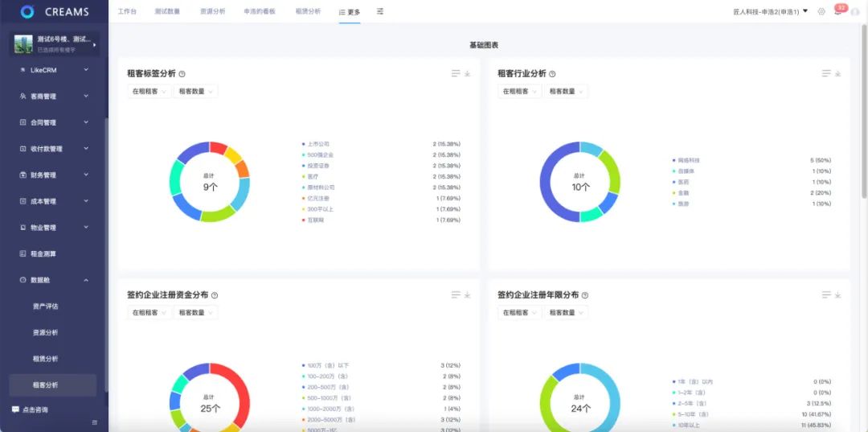The image size is (868, 432).
Task: Click the tab settings icon after 更多
Action: coord(380,11)
